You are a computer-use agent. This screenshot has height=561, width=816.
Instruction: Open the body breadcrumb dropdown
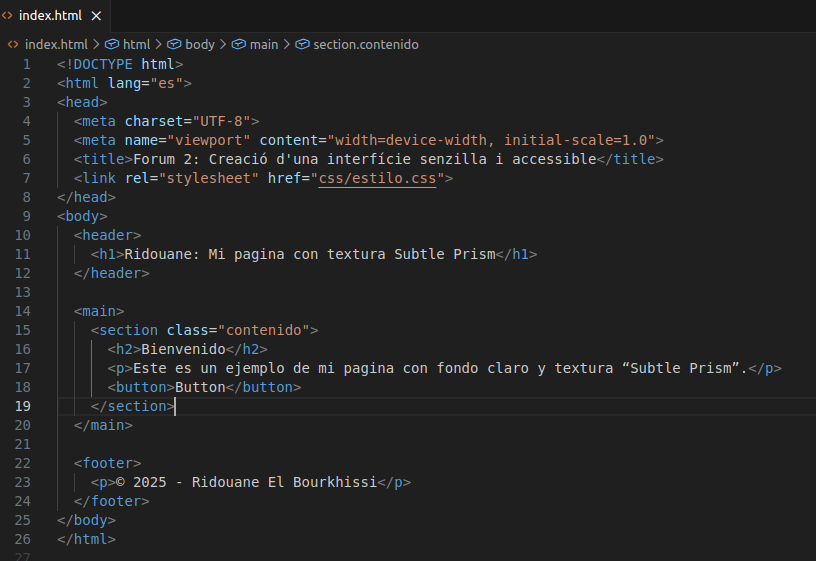tap(199, 44)
